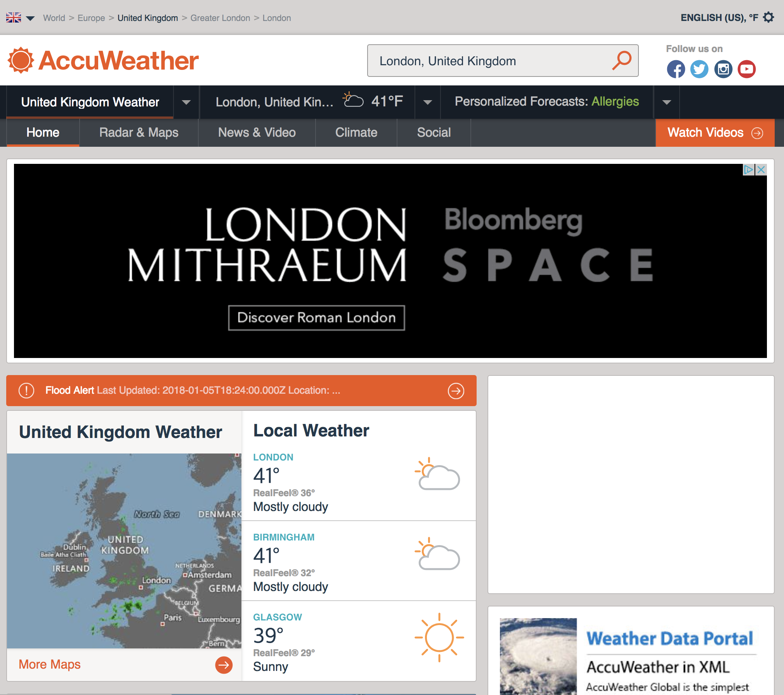The width and height of the screenshot is (784, 695).
Task: Close the Bloomberg ad banner
Action: click(x=761, y=170)
